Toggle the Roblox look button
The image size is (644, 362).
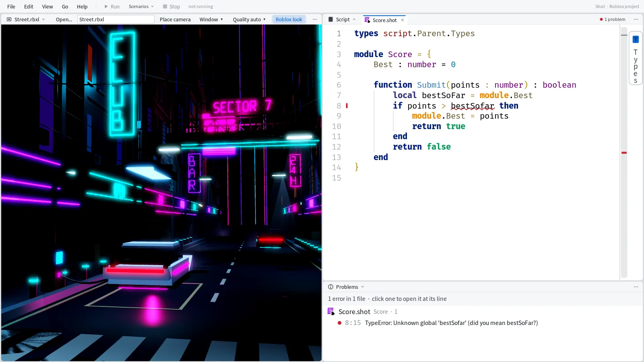pos(289,19)
